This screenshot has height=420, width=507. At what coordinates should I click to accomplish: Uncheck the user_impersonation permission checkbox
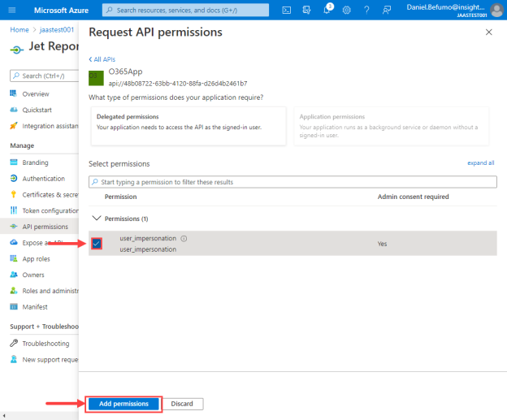pyautogui.click(x=97, y=244)
